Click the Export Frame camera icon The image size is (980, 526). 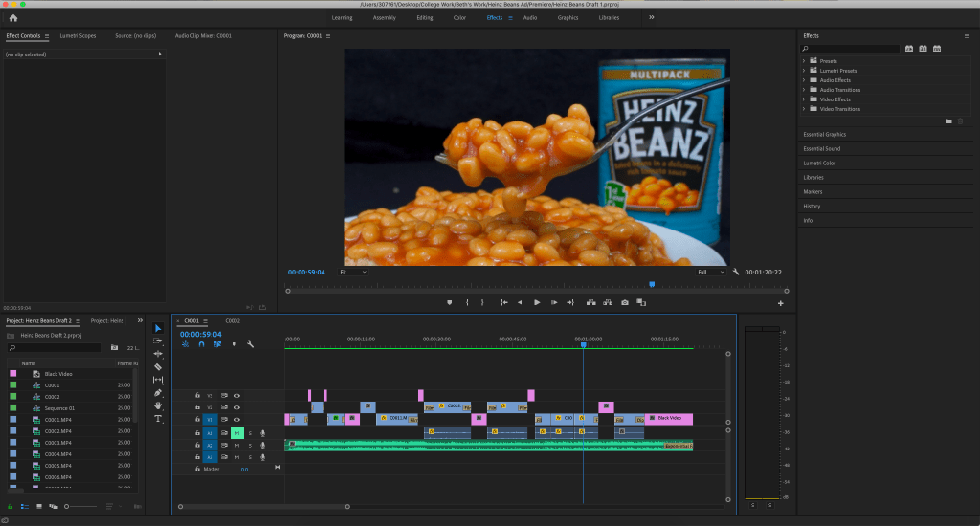click(625, 302)
